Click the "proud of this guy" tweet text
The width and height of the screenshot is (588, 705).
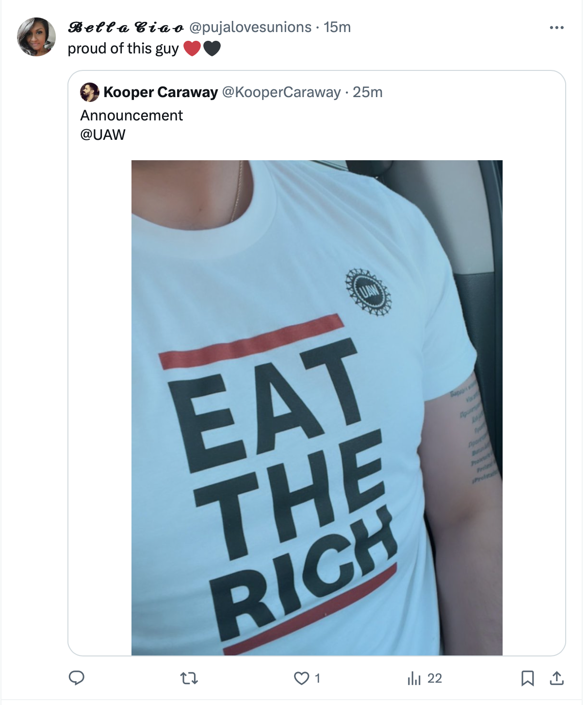tap(123, 49)
